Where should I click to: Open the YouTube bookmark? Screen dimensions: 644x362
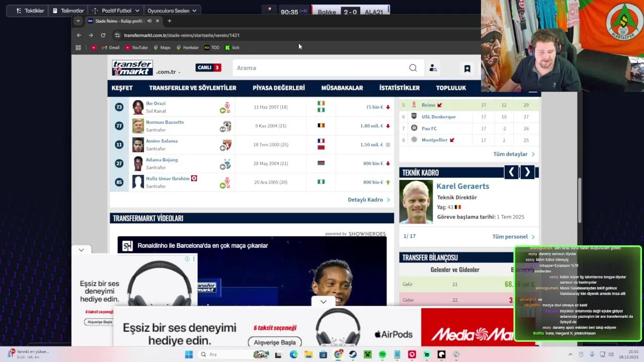point(136,48)
